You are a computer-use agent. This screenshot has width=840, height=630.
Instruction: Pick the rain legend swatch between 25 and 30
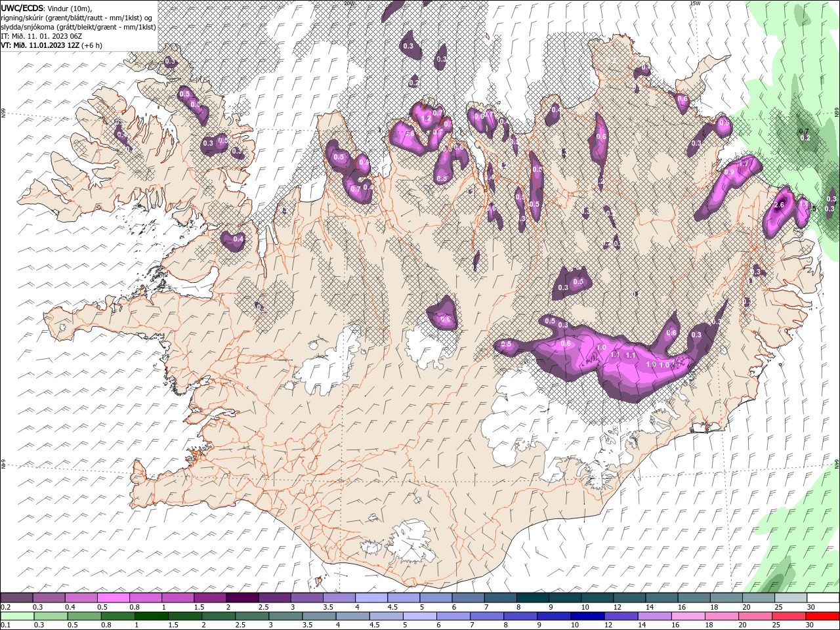click(x=788, y=616)
